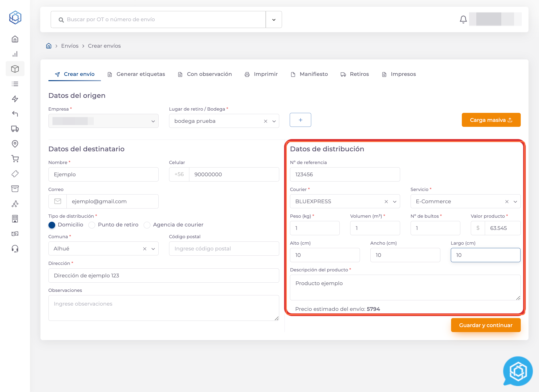Click the lightning bolt sidebar icon
This screenshot has width=539, height=392.
click(15, 99)
